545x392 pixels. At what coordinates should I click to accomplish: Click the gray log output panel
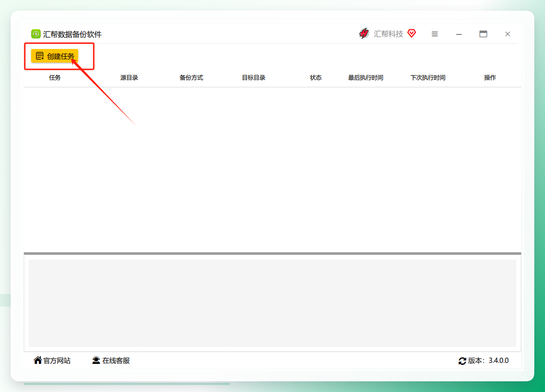[x=272, y=303]
